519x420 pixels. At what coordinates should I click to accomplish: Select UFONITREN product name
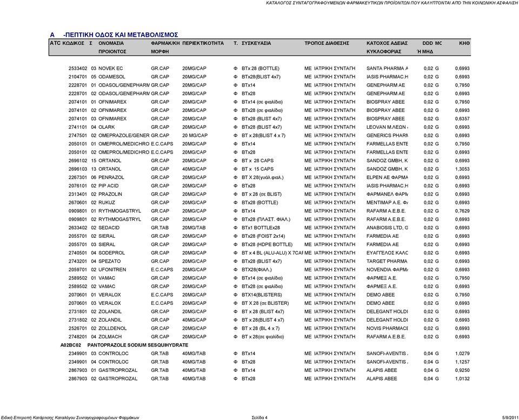point(112,270)
